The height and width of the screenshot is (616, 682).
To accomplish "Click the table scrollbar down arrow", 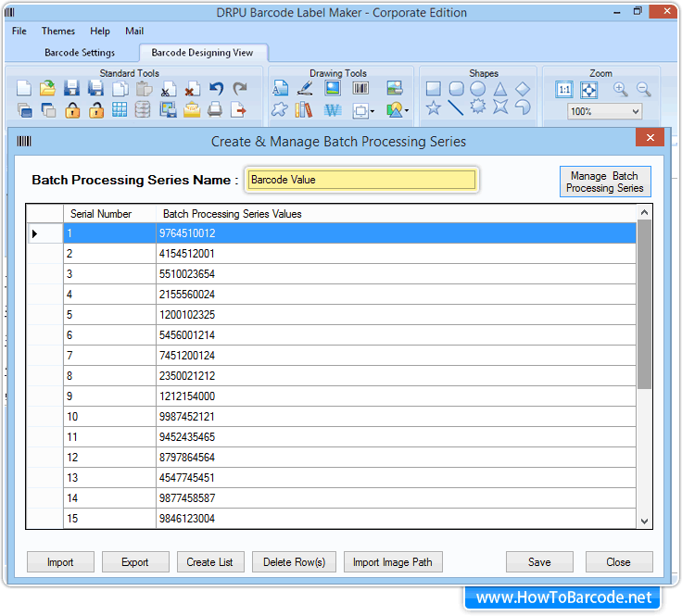I will point(645,522).
